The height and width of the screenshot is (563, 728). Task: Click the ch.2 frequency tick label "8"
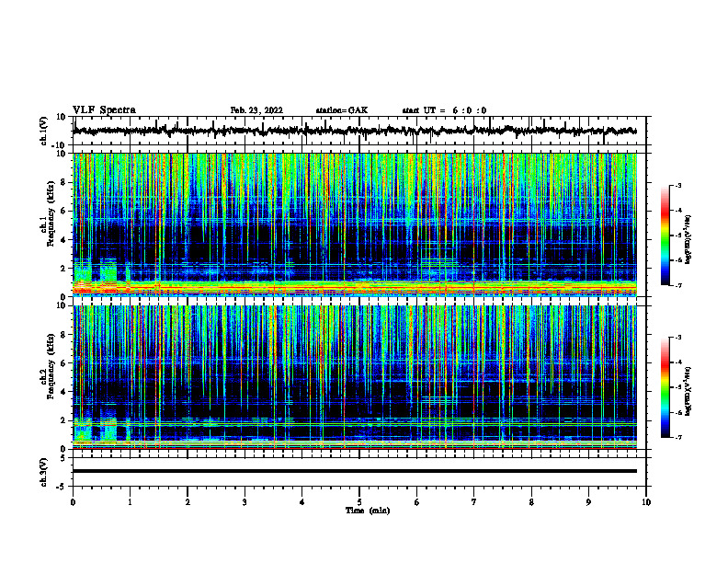pyautogui.click(x=63, y=335)
